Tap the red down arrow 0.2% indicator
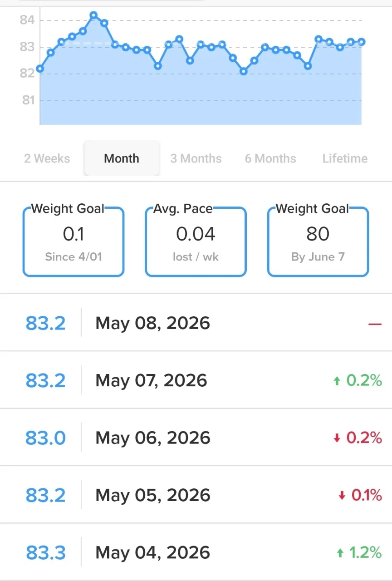Viewport: 392px width, 581px height. 358,438
